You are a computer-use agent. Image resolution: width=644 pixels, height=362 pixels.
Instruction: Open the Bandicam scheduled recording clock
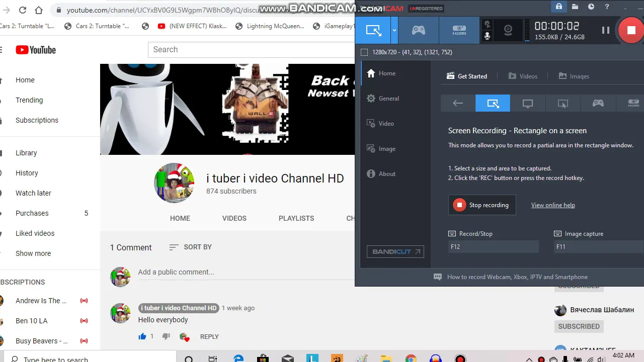(x=591, y=7)
